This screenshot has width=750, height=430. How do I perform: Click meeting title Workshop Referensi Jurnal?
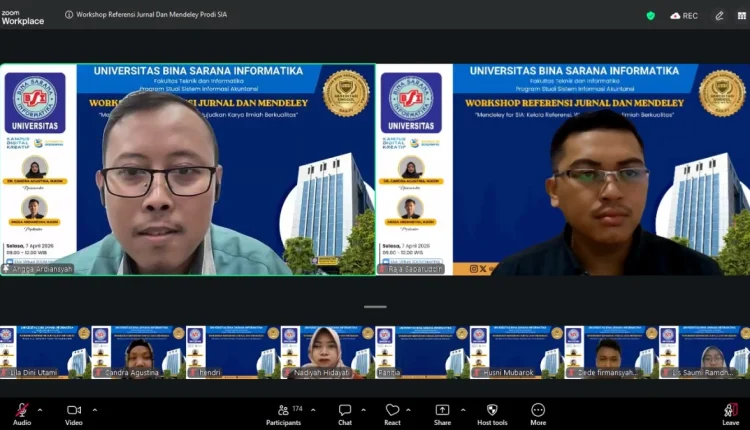point(152,14)
